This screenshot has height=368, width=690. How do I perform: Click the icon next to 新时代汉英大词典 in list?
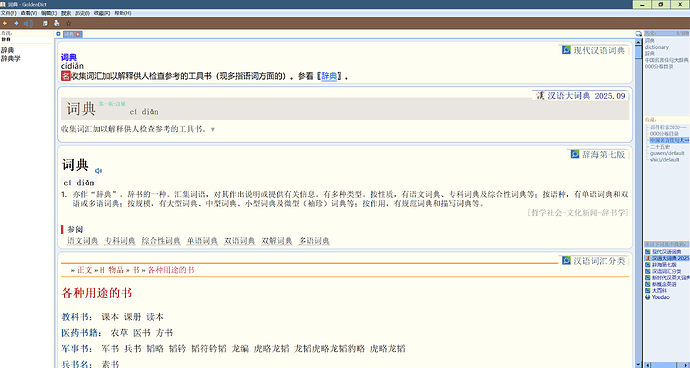(x=647, y=278)
